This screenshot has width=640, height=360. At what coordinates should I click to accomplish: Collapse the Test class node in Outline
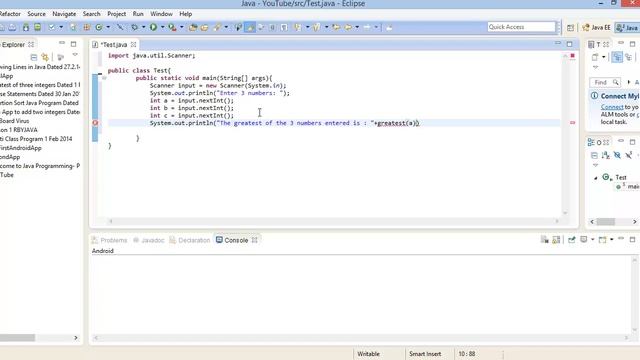click(x=596, y=178)
